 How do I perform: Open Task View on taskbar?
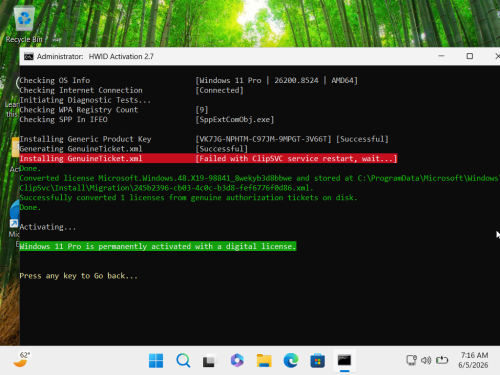210,361
